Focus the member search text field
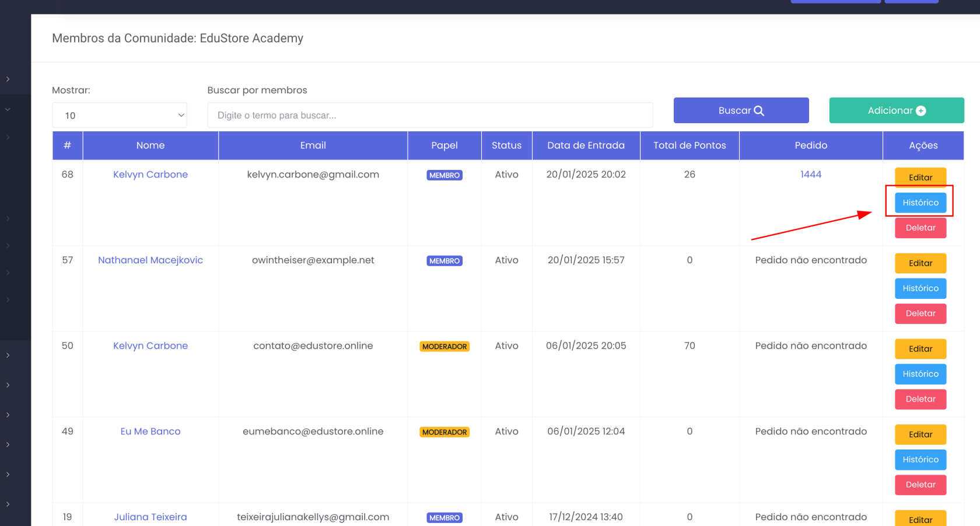This screenshot has width=980, height=526. coord(430,116)
